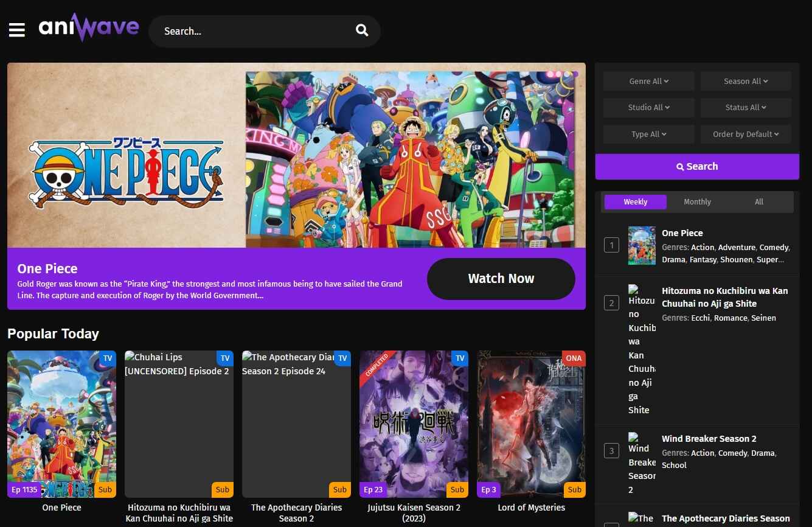Click the aniwave logo
The height and width of the screenshot is (527, 812).
coord(89,27)
